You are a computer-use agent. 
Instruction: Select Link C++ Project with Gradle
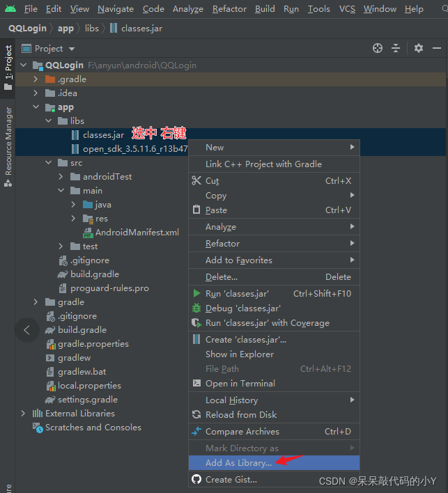pyautogui.click(x=274, y=164)
